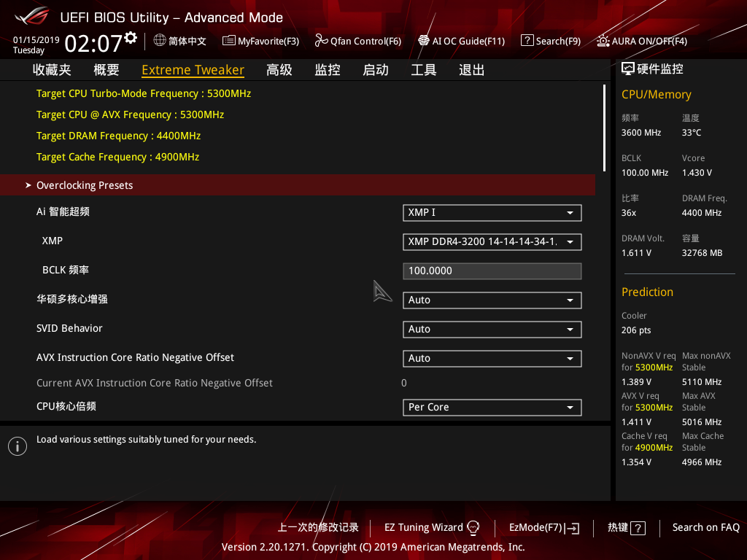Expand the XMP DDR4-3200 profile dropdown

pyautogui.click(x=492, y=241)
